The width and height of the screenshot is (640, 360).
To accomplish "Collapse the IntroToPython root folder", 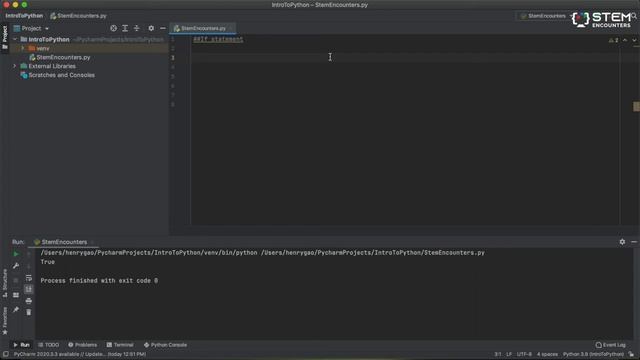I will click(x=15, y=39).
